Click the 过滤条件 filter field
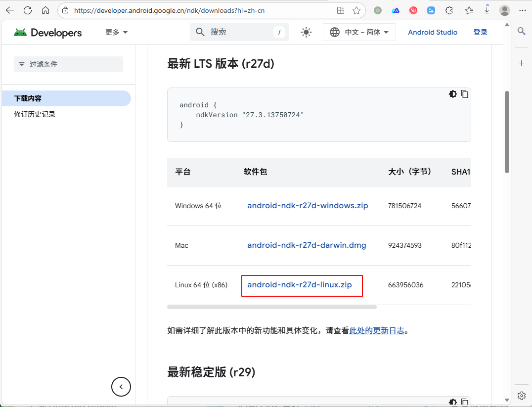The image size is (532, 407). (x=68, y=64)
